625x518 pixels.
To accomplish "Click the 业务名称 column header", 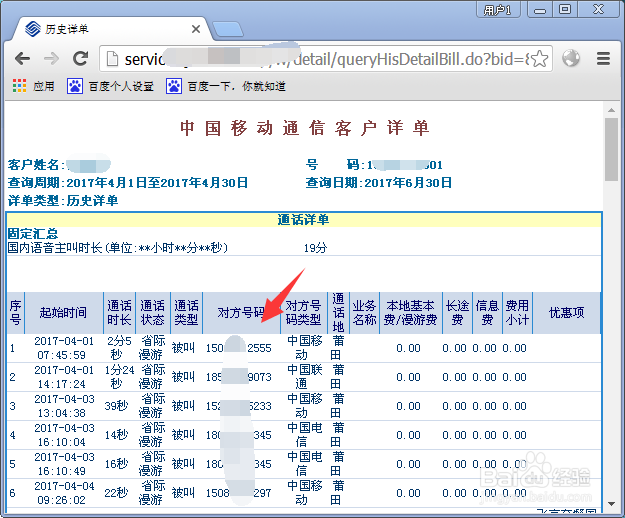I will tap(364, 313).
